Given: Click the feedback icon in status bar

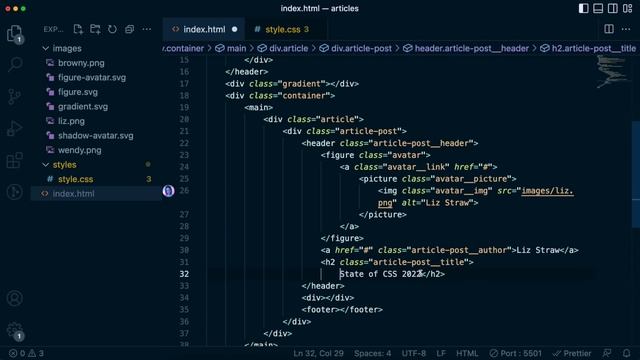Looking at the screenshot, I should coord(607,353).
